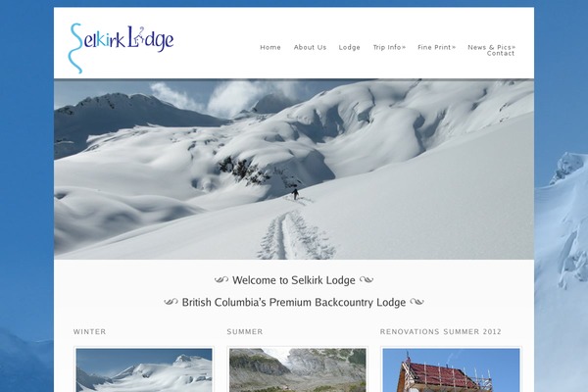This screenshot has height=392, width=588.
Task: Open the Winter thumbnail image
Action: [144, 370]
